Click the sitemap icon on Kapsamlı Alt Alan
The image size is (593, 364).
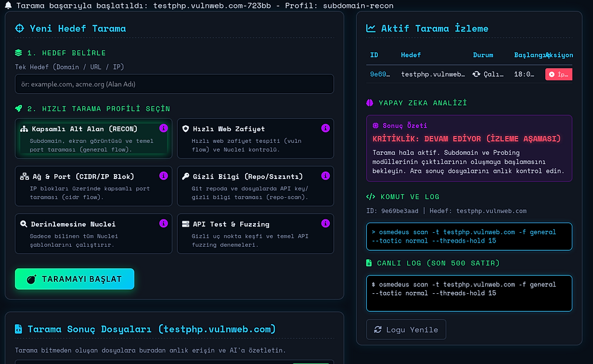coord(24,129)
